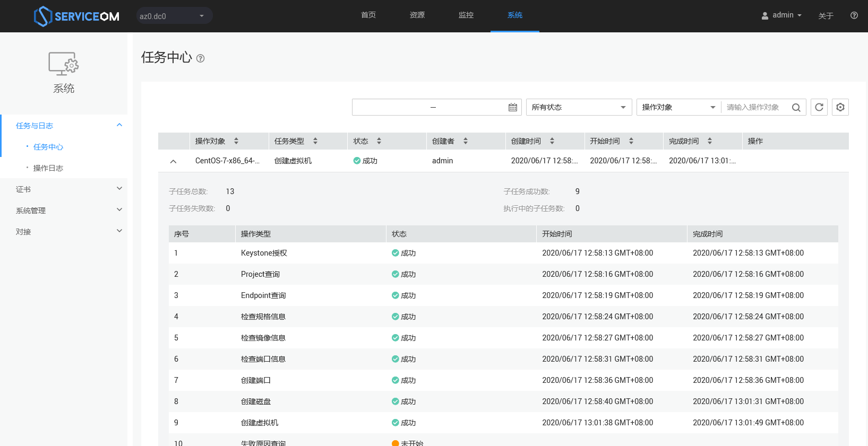Click the help icon beside 任务中心 title

click(x=200, y=58)
